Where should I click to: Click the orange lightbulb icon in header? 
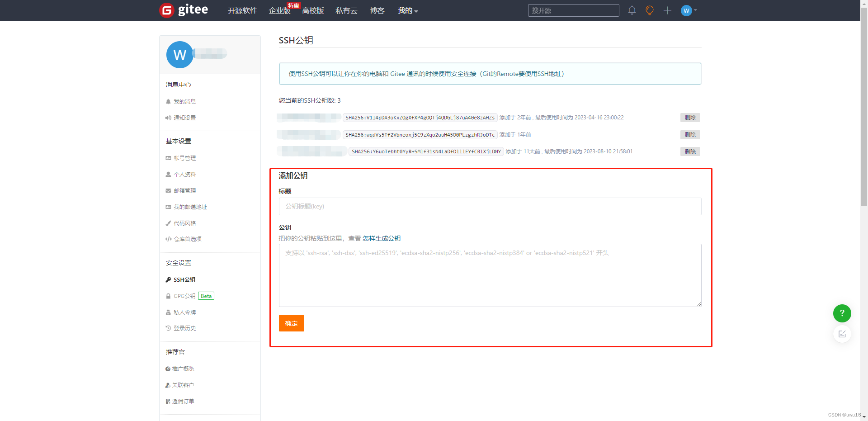[x=650, y=10]
